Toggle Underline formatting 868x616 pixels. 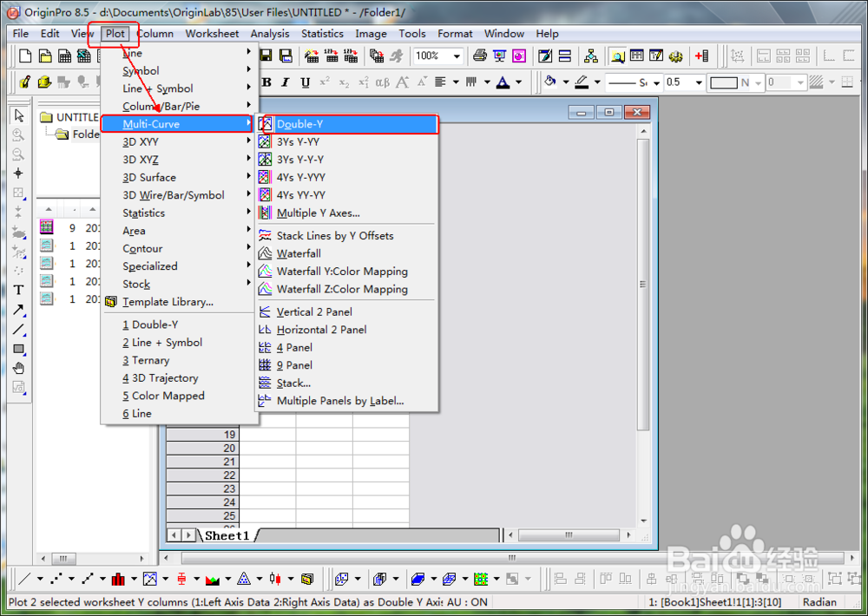305,82
